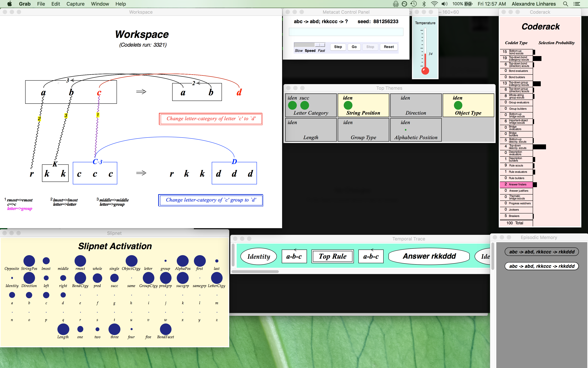Click the Whole-string group scouts row

[516, 96]
